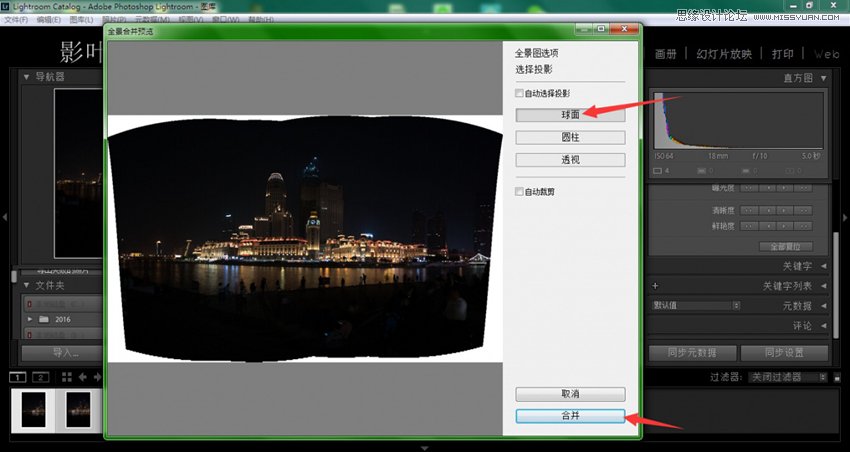Collapse the 文件夹 panel
The height and width of the screenshot is (452, 850).
pos(27,285)
